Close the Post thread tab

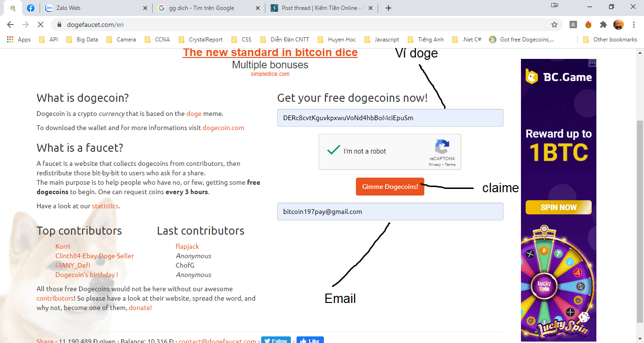[371, 8]
